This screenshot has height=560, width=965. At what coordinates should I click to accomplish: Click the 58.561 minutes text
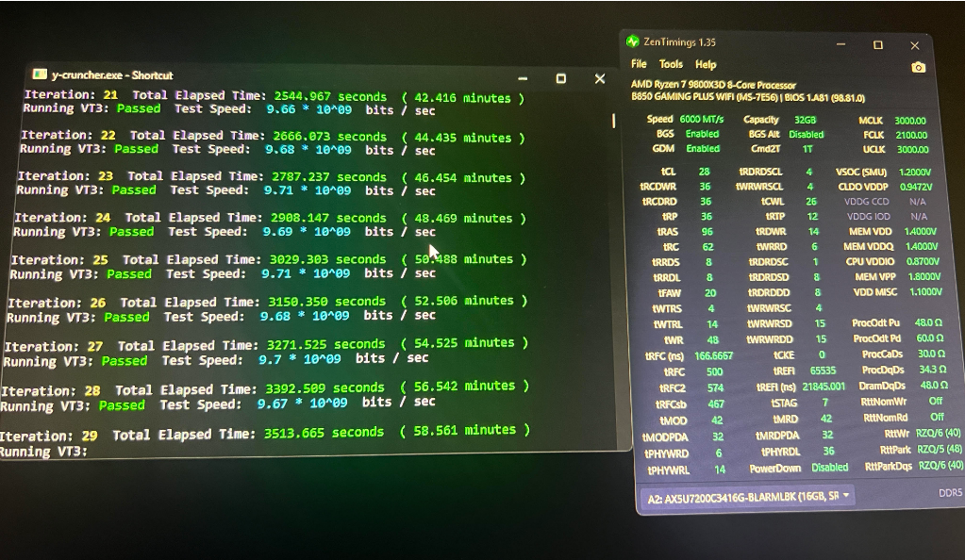465,430
